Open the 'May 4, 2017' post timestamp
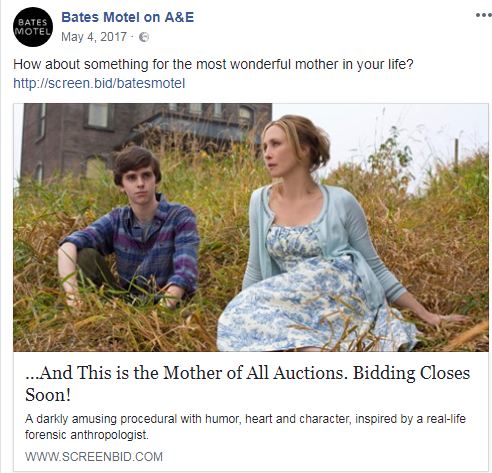The image size is (492, 473). tap(94, 37)
